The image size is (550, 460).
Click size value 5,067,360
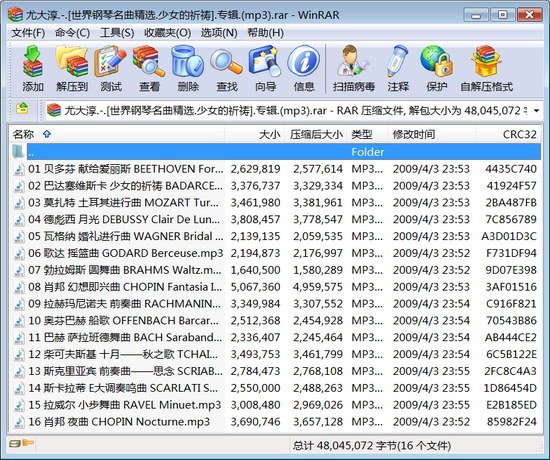[x=255, y=287]
